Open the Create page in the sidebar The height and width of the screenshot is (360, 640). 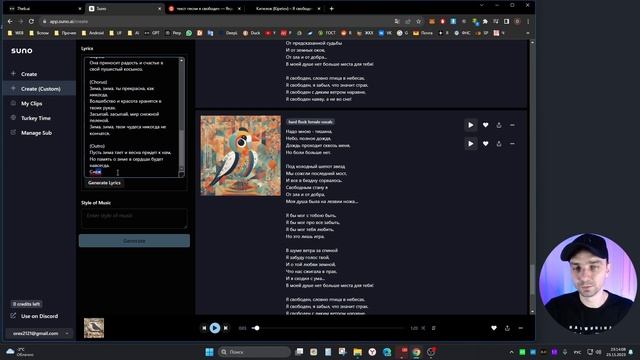click(x=29, y=74)
